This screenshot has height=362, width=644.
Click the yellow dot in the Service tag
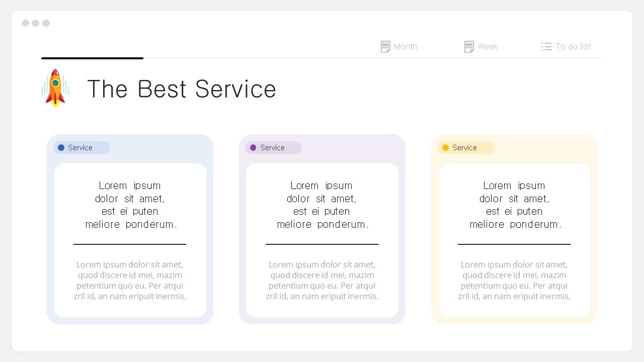coord(445,148)
